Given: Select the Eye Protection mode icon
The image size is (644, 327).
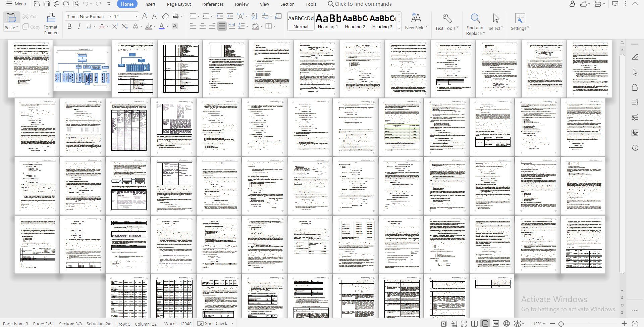Looking at the screenshot, I should click(518, 323).
